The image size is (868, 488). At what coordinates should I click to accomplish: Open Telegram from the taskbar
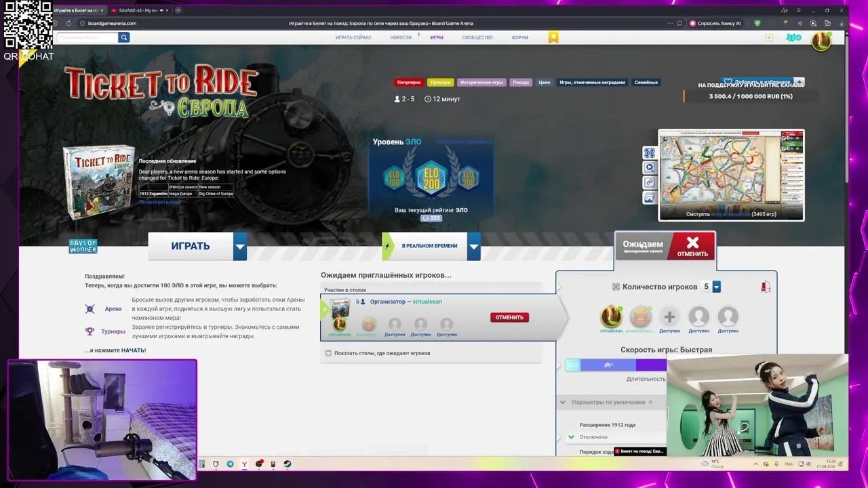pos(230,464)
